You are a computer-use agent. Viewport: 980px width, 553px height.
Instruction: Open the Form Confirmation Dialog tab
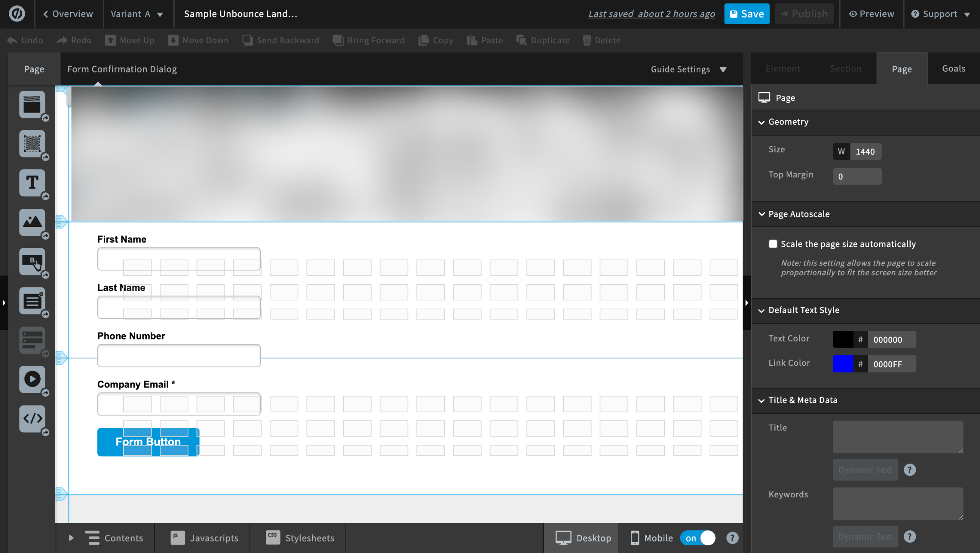[122, 69]
